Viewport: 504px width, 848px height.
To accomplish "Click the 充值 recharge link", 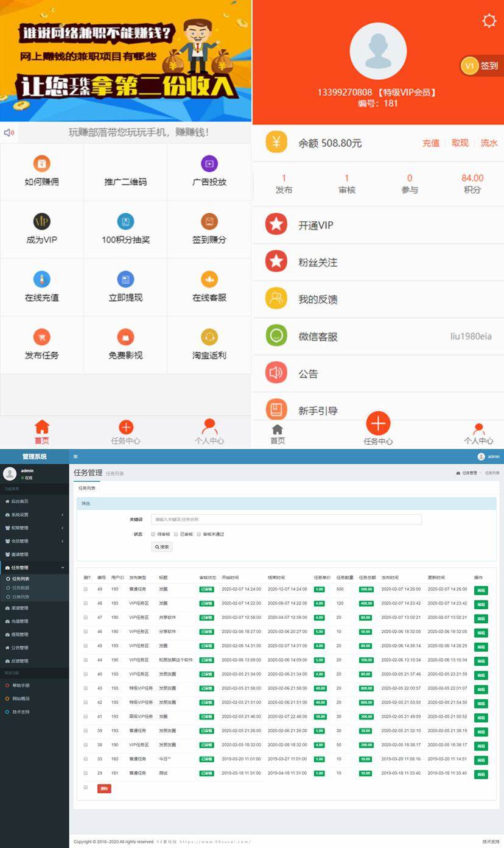I will (430, 144).
